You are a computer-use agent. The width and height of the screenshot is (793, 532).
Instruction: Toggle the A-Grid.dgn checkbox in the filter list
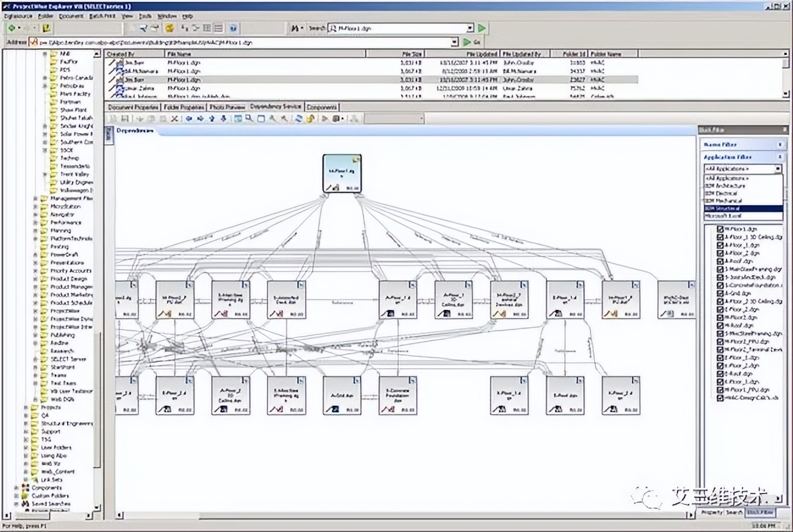[x=720, y=293]
